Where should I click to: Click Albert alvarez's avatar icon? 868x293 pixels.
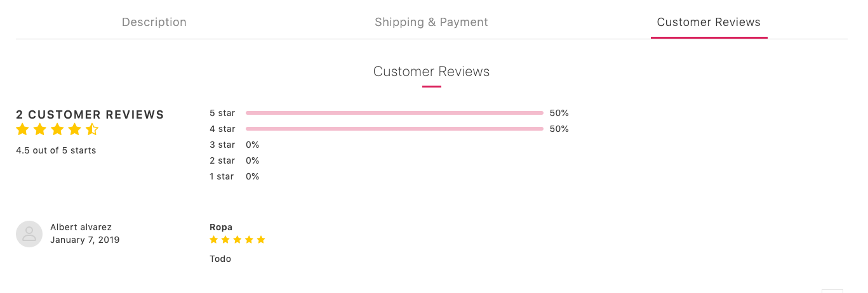(x=29, y=234)
